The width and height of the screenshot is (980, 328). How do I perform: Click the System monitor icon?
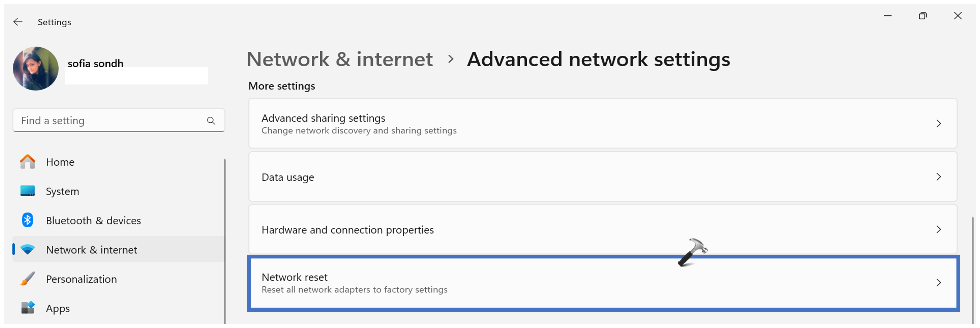click(27, 191)
